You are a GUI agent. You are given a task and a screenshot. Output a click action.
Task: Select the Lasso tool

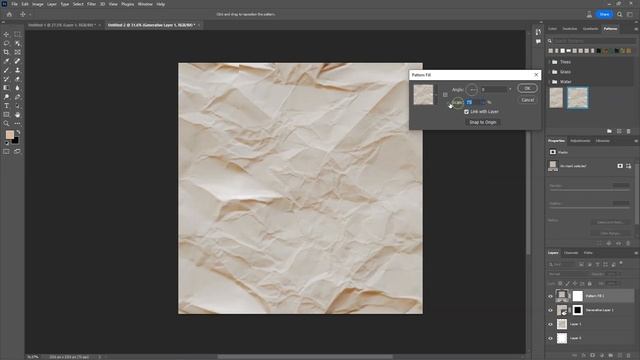point(6,43)
